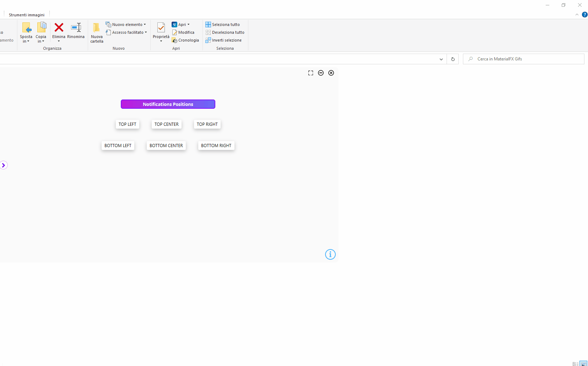Click the TOP LEFT button
Image resolution: width=588 pixels, height=366 pixels.
[x=128, y=124]
